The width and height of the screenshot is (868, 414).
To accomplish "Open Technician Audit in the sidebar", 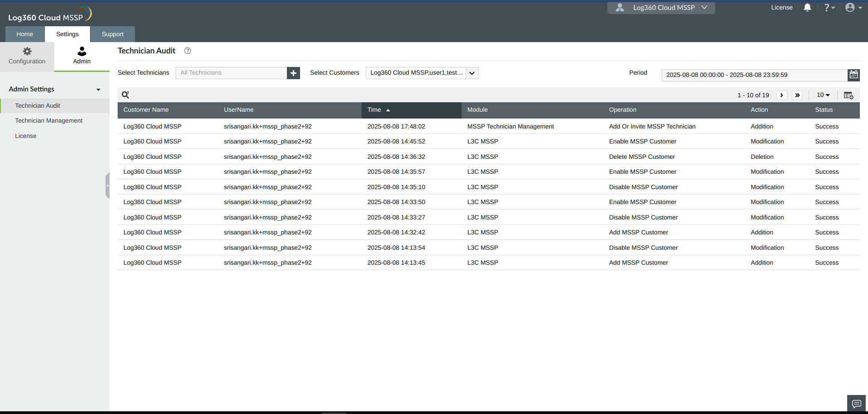I will [x=55, y=106].
